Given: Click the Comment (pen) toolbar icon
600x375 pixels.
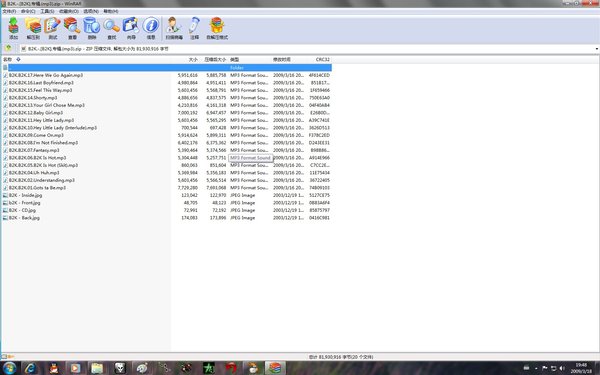Looking at the screenshot, I should click(x=194, y=29).
